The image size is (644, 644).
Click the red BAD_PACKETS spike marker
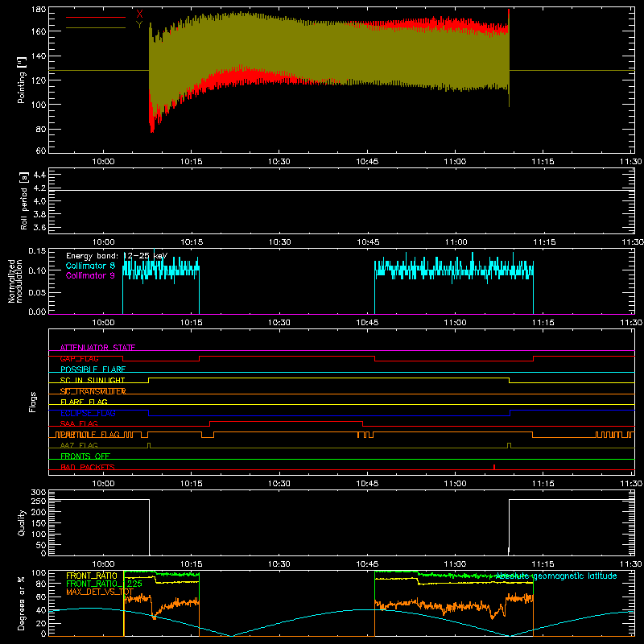(494, 467)
